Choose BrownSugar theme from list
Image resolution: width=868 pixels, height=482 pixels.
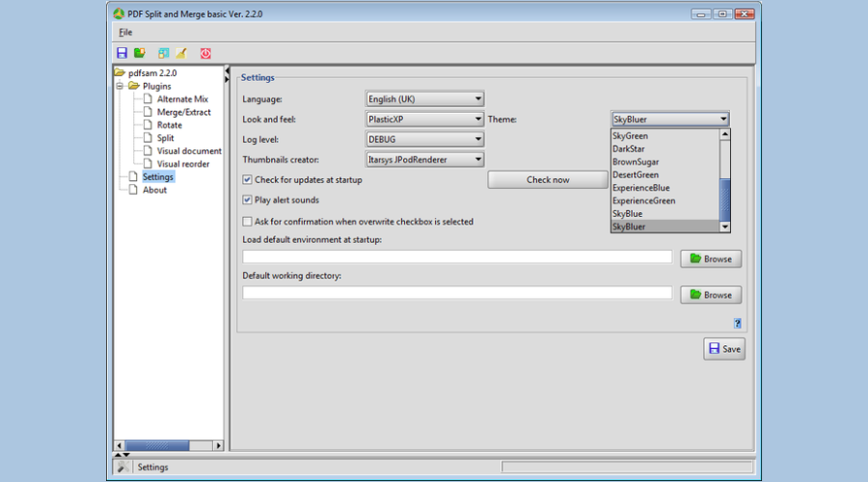[665, 162]
